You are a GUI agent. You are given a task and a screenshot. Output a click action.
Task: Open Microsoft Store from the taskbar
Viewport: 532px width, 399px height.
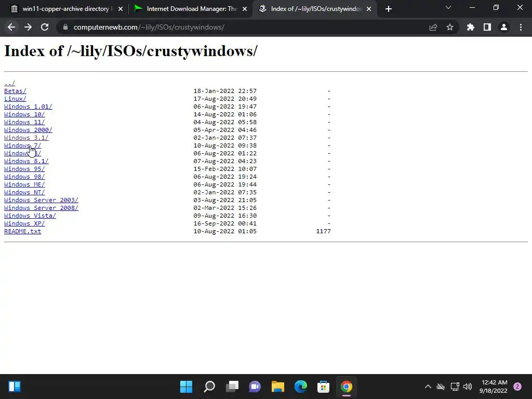point(323,387)
